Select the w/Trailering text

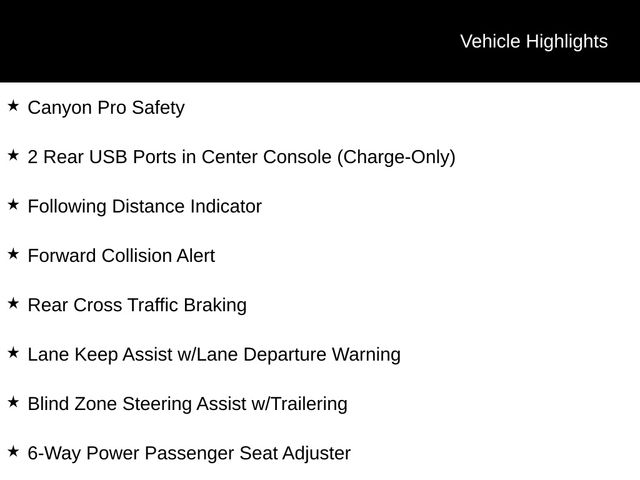click(x=300, y=404)
